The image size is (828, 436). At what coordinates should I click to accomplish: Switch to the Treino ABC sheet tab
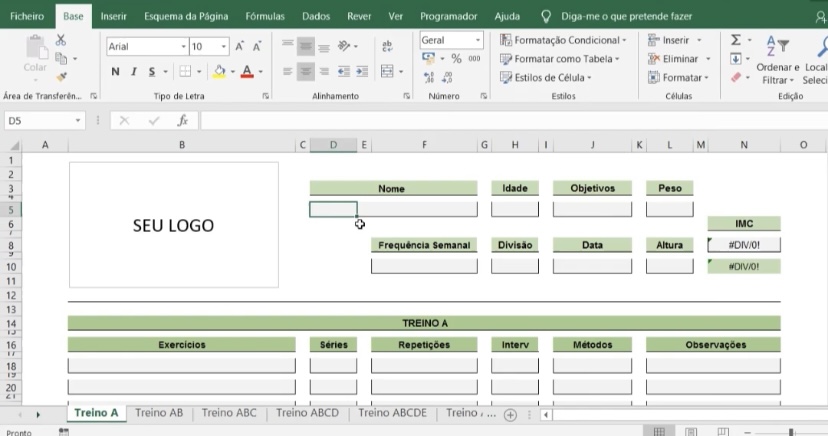(229, 413)
